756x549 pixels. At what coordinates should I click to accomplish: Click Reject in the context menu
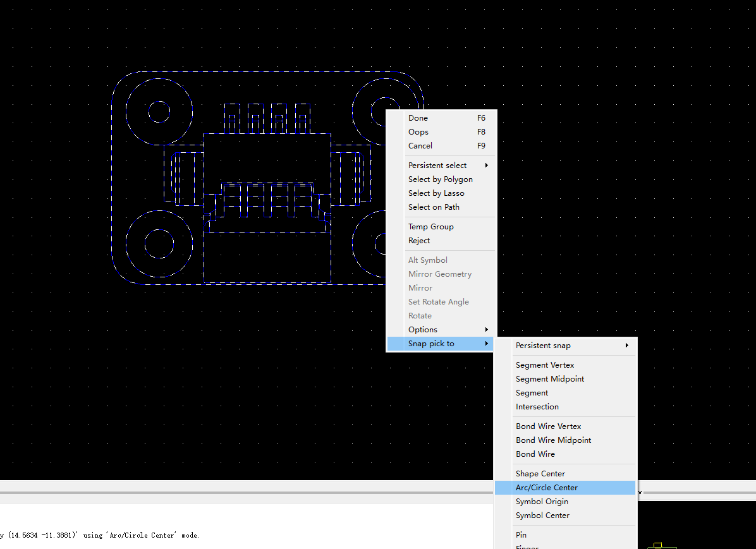pyautogui.click(x=441, y=241)
